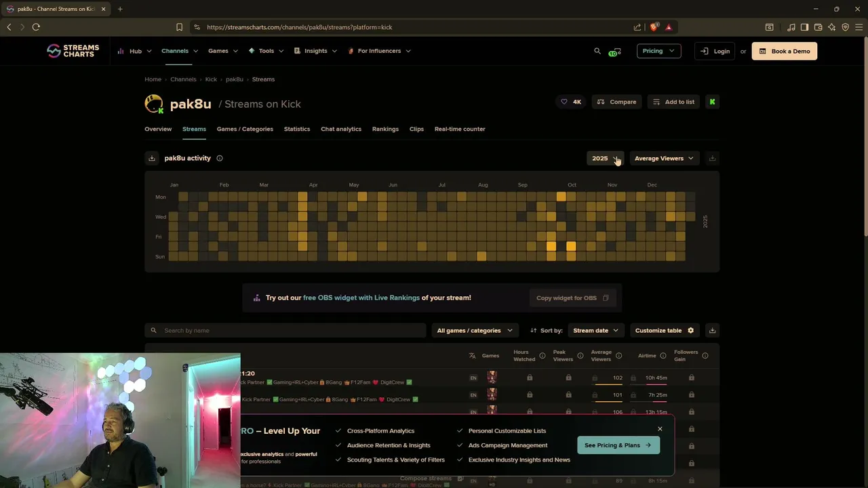Viewport: 868px width, 488px height.
Task: Switch to the Clips tab
Action: point(416,129)
